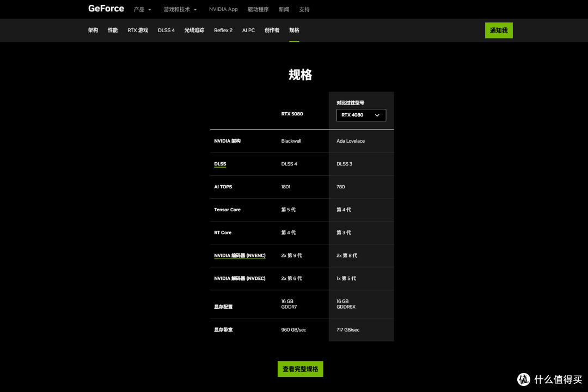
Task: Switch to the 架构 tab
Action: click(93, 30)
